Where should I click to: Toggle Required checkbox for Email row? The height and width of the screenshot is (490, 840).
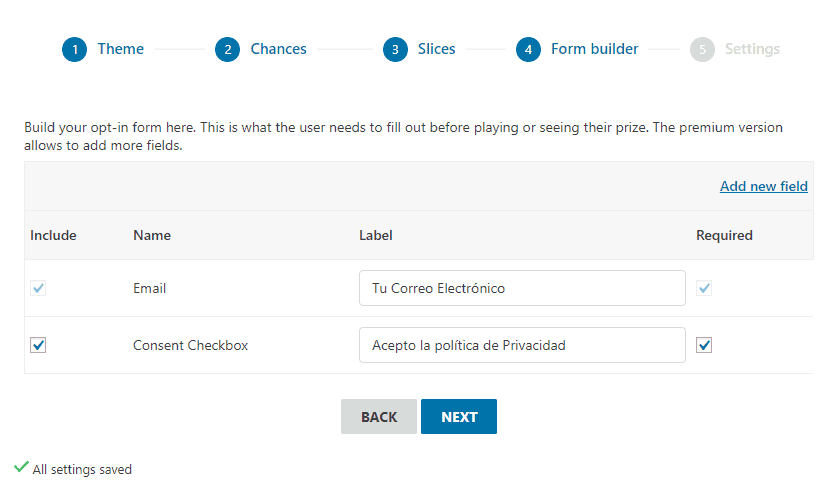(704, 288)
